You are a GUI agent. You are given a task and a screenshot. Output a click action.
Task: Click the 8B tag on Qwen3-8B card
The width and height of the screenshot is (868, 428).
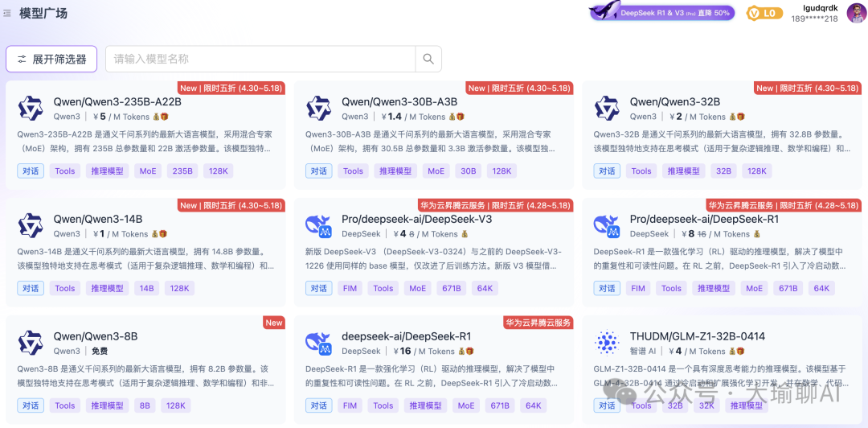click(x=145, y=405)
